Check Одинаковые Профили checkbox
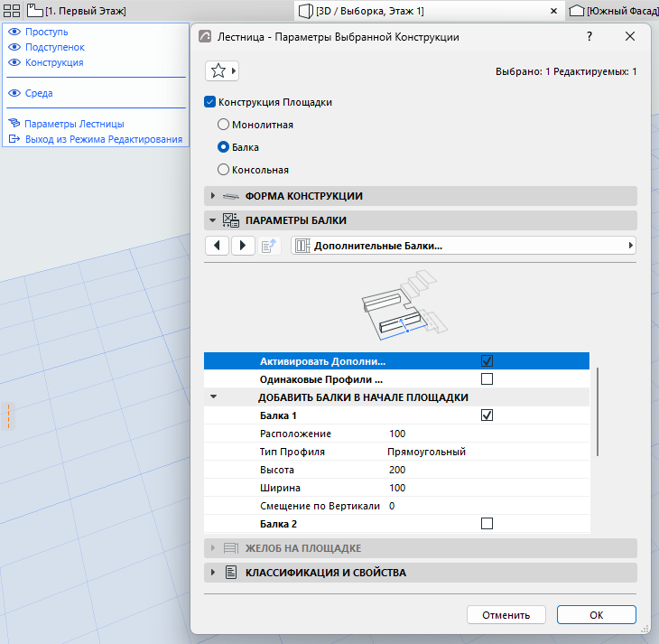The width and height of the screenshot is (659, 644). tap(487, 379)
